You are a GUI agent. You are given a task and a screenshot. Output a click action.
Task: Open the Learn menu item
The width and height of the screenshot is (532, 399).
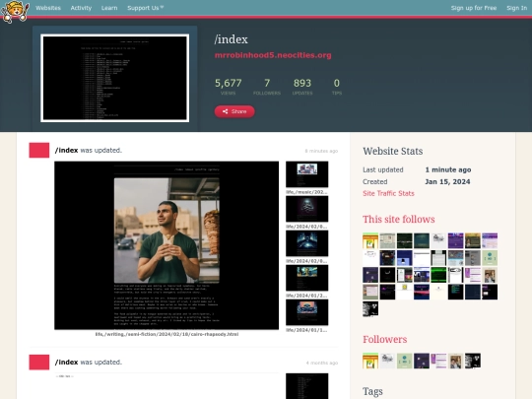[109, 8]
